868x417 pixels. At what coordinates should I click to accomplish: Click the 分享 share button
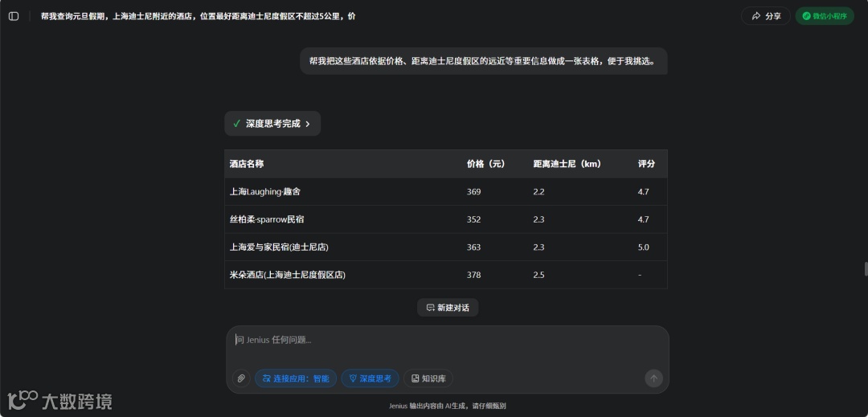(766, 16)
